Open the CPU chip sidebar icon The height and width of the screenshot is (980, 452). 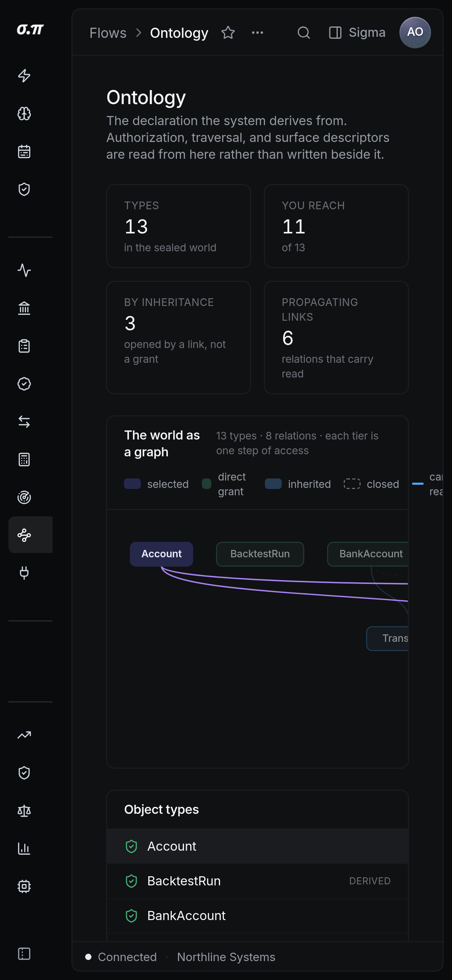24,886
